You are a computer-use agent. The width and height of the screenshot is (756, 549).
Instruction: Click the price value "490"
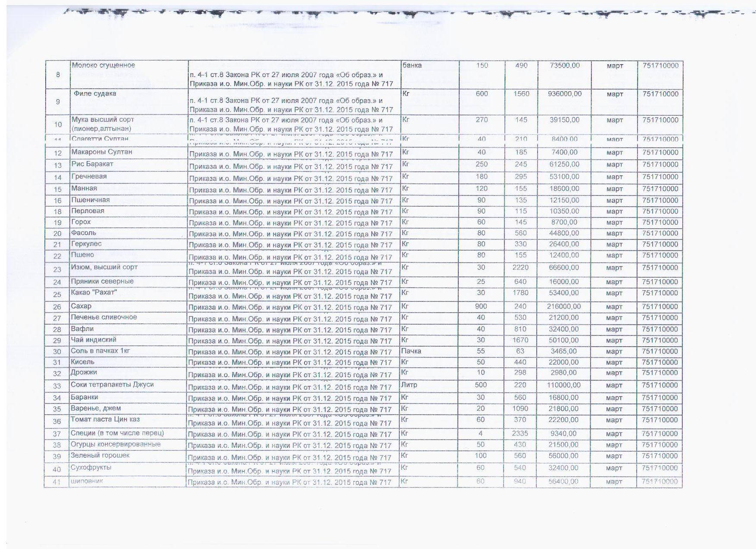point(521,65)
